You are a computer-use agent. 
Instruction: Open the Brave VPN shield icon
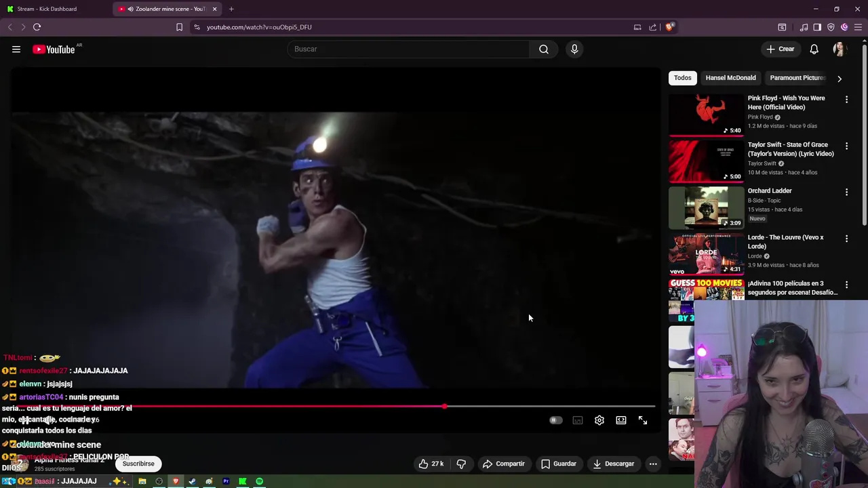click(x=831, y=27)
